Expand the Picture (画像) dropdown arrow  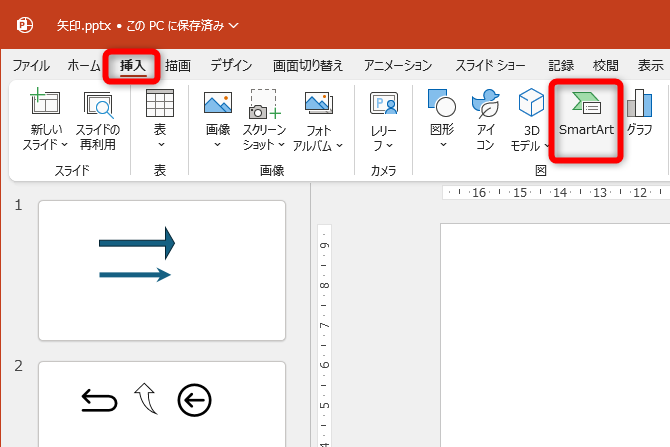[x=217, y=145]
